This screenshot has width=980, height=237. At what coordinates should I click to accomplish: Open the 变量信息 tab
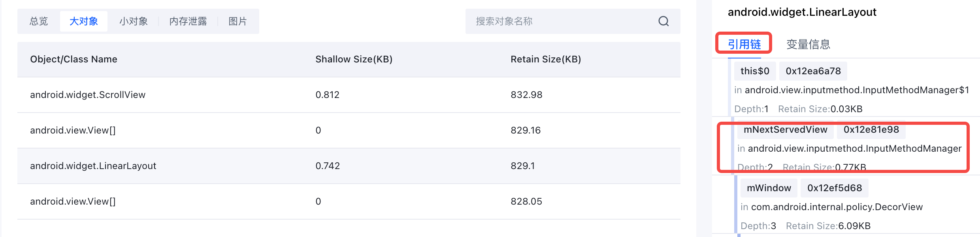(x=808, y=44)
